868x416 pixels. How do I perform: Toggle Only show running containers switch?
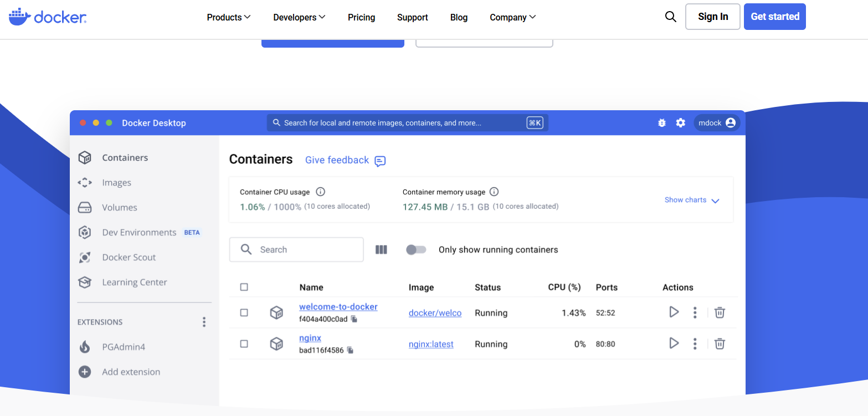click(x=416, y=250)
